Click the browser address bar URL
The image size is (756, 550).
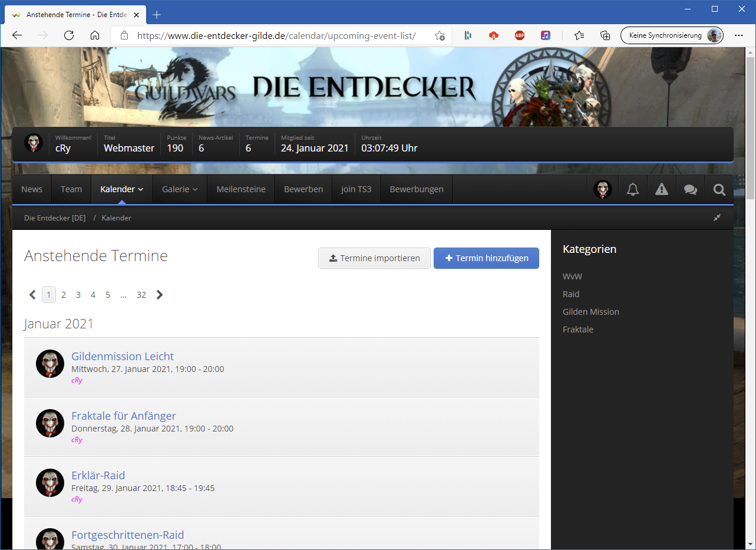(277, 35)
